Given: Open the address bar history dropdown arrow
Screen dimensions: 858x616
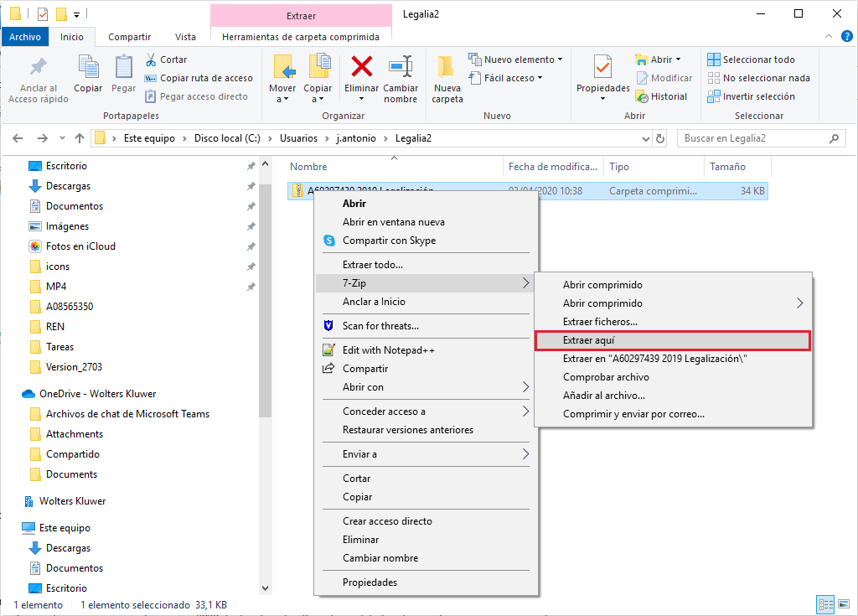Looking at the screenshot, I should 646,139.
